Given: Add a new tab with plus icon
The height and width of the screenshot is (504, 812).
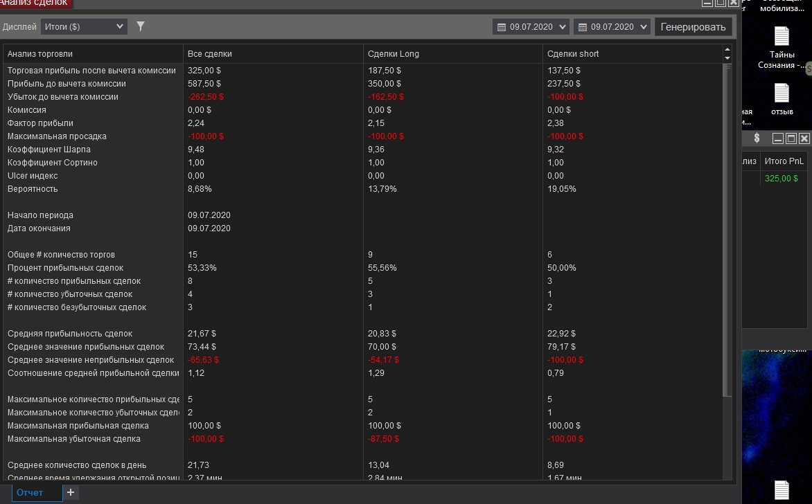Looking at the screenshot, I should pyautogui.click(x=71, y=493).
